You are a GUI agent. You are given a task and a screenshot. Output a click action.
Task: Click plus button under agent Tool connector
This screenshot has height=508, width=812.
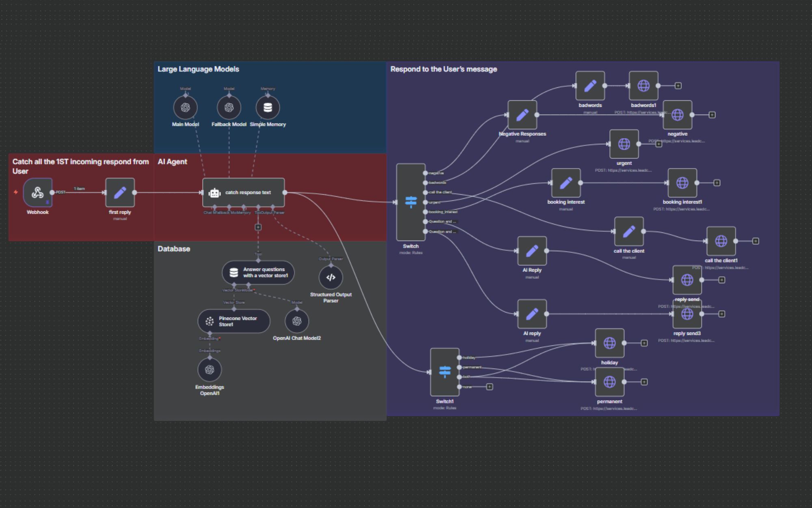click(x=258, y=227)
